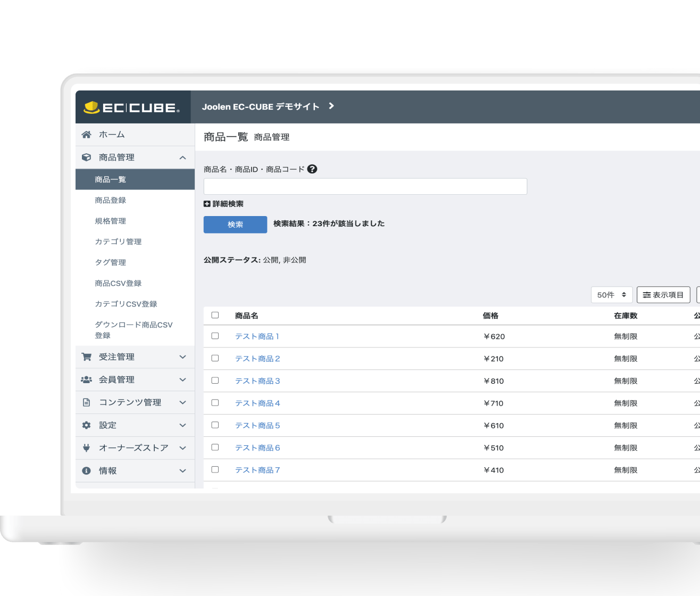Screen dimensions: 700x596
Task: Expand the 詳細検索 advanced search
Action: coord(224,204)
